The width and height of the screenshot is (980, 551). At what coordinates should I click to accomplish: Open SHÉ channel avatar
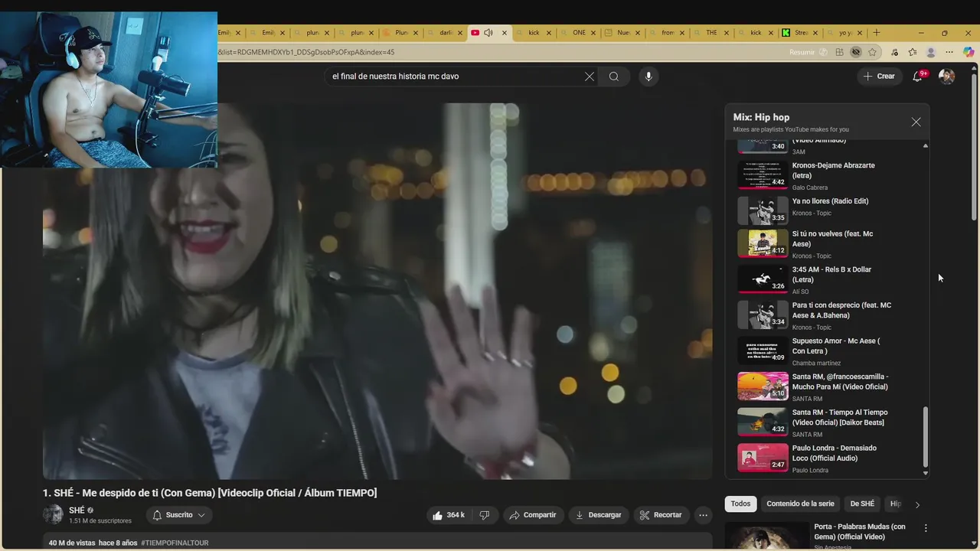pos(53,515)
